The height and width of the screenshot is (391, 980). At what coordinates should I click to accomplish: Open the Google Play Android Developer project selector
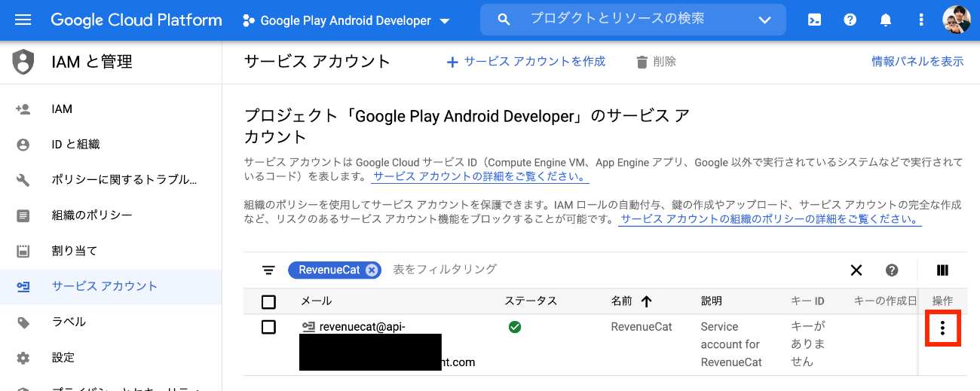tap(347, 21)
